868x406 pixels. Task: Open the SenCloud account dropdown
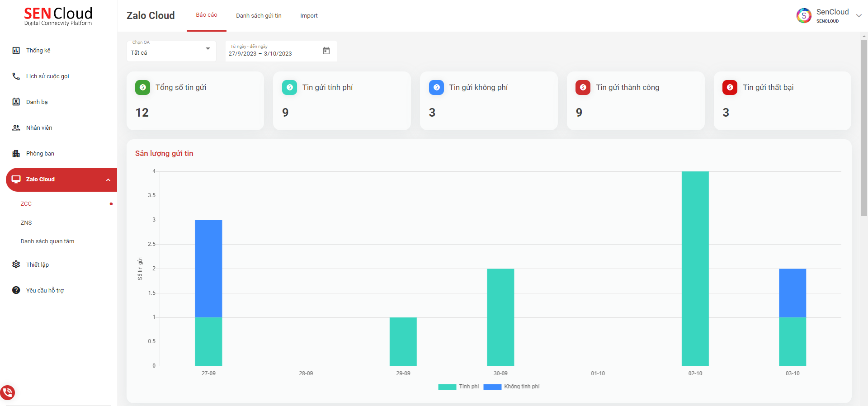(859, 15)
